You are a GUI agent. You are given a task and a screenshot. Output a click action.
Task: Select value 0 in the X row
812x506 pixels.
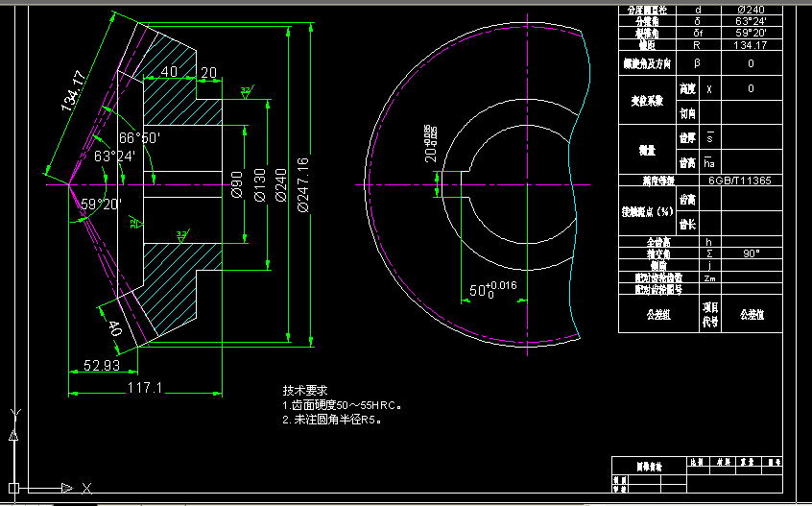tap(751, 88)
